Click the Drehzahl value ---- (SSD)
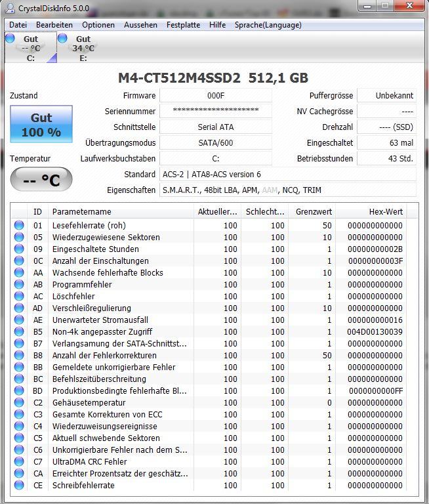Screen dimensions: 429x504 pyautogui.click(x=387, y=127)
